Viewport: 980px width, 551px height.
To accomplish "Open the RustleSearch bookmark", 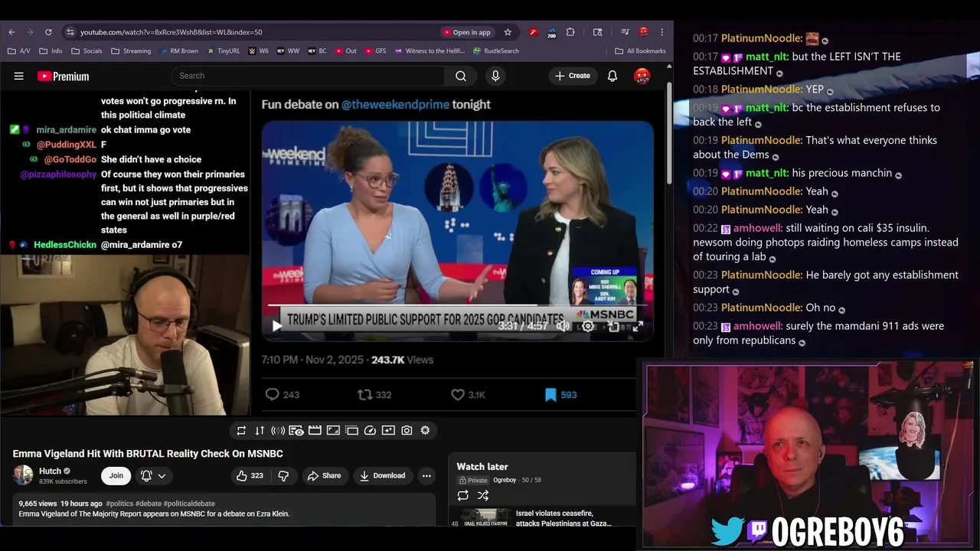I will (x=496, y=51).
